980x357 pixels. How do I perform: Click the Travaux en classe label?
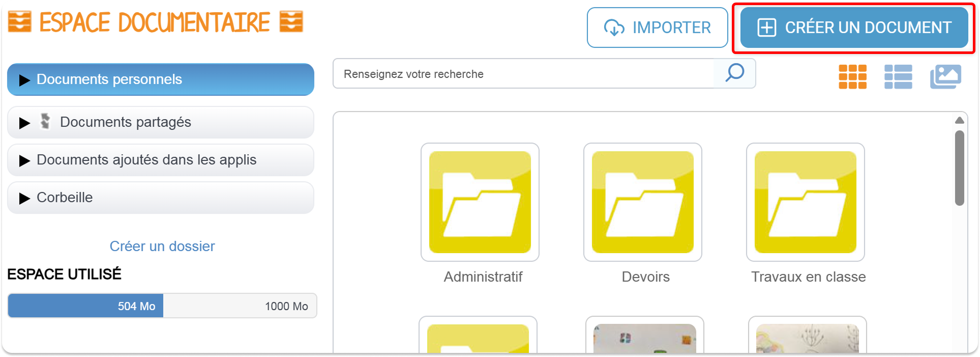(809, 277)
